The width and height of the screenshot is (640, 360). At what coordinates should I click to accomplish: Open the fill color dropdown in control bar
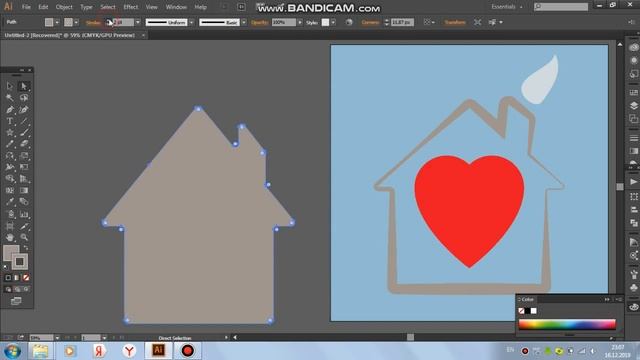click(57, 22)
